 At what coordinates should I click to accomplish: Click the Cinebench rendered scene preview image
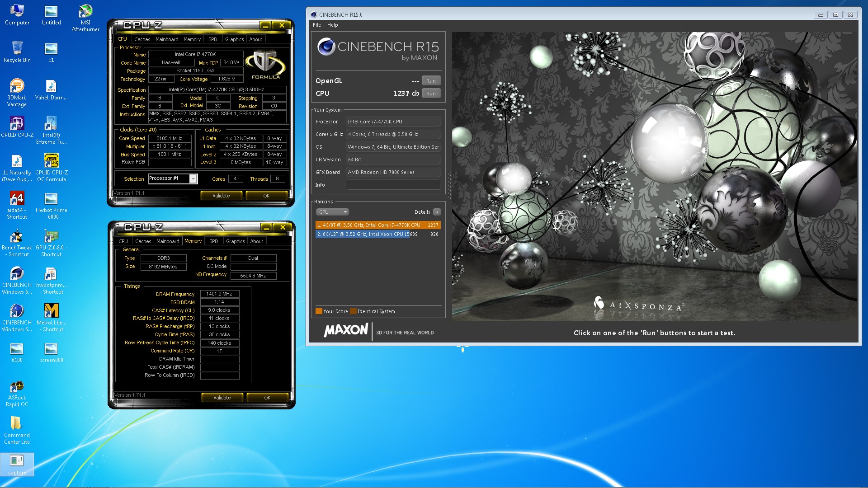tap(655, 177)
